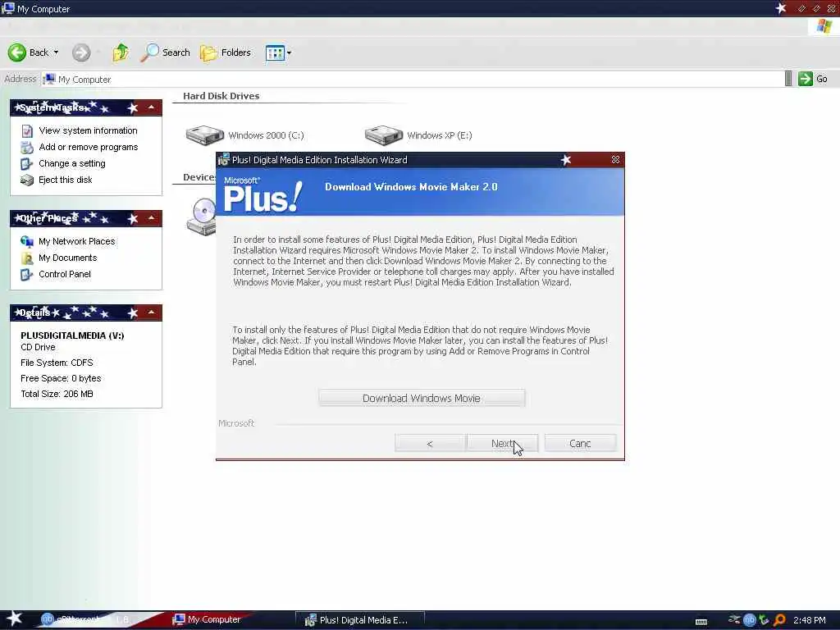This screenshot has height=630, width=840.
Task: Switch to My Computer taskbar button
Action: (x=207, y=620)
